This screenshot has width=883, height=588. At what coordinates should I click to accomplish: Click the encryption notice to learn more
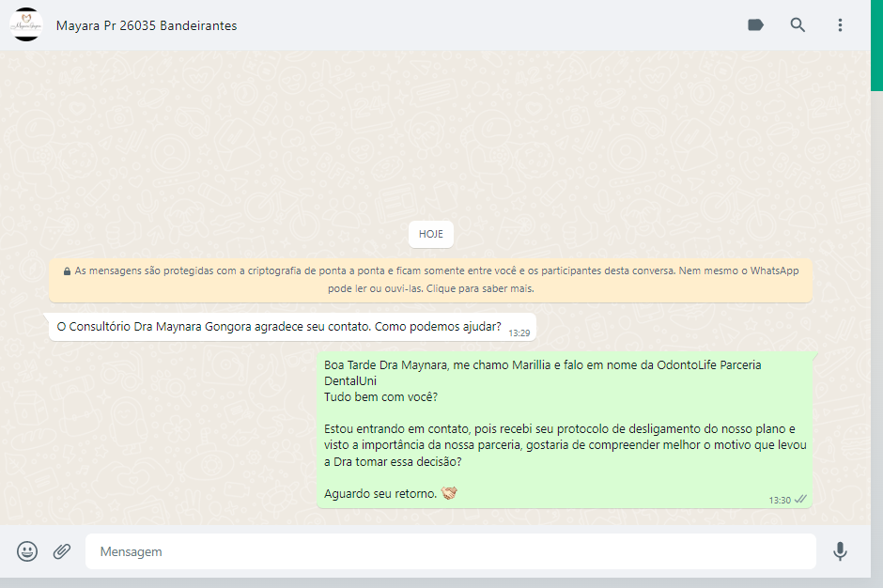pyautogui.click(x=430, y=280)
